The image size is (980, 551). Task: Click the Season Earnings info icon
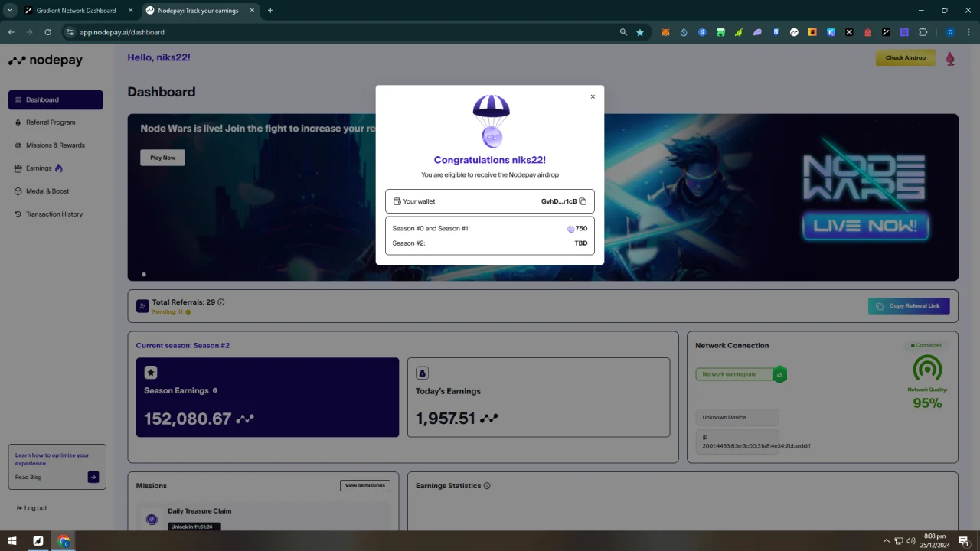tap(215, 390)
